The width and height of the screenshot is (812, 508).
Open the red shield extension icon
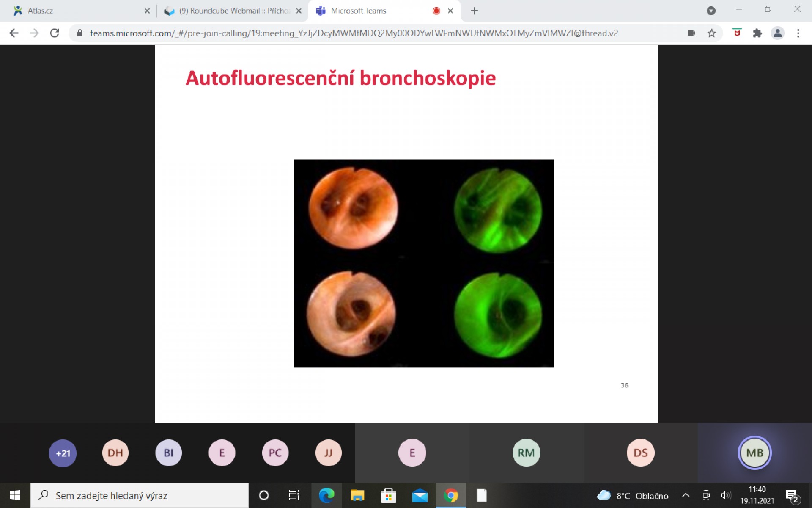coord(737,33)
